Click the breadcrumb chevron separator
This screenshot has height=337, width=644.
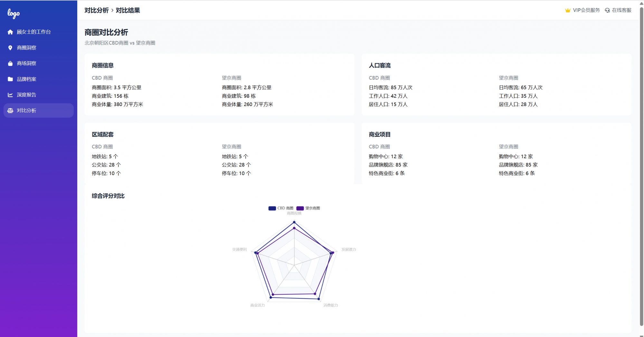[x=112, y=10]
